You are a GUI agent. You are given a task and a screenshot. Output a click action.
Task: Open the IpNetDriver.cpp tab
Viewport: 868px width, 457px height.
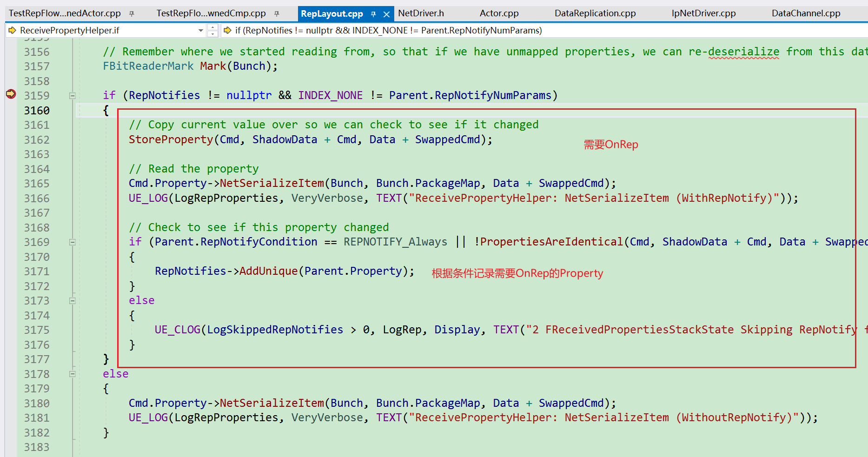tap(703, 13)
